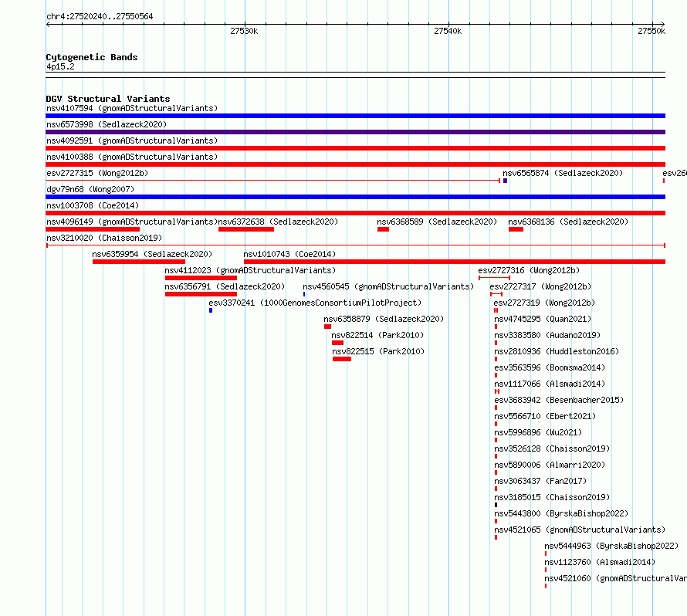Select the nsv6358879 Sedlazeck2020 red bar
687x616 pixels.
click(328, 327)
